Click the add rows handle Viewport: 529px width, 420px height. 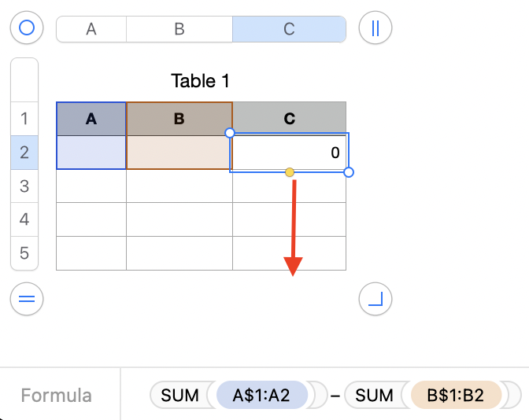click(x=27, y=299)
